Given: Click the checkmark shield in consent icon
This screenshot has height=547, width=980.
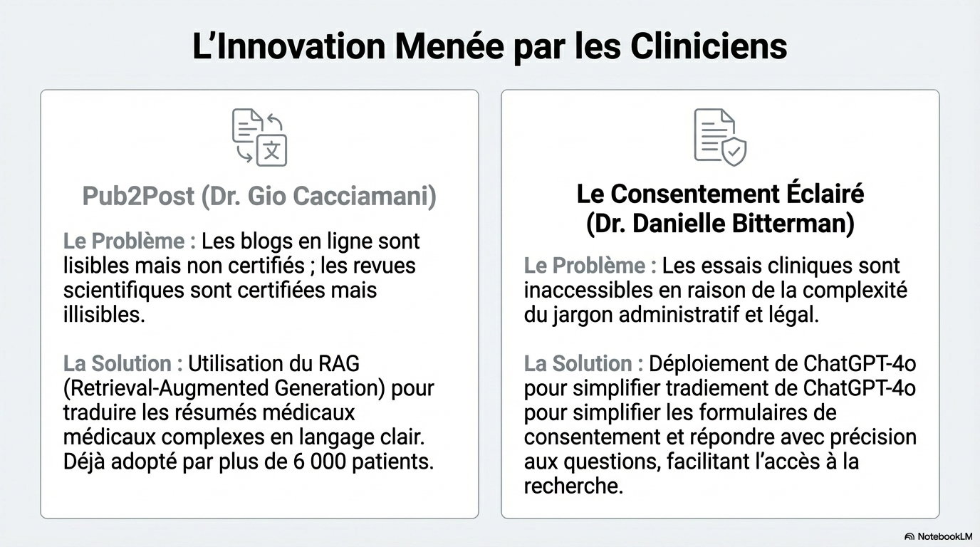Looking at the screenshot, I should (734, 152).
